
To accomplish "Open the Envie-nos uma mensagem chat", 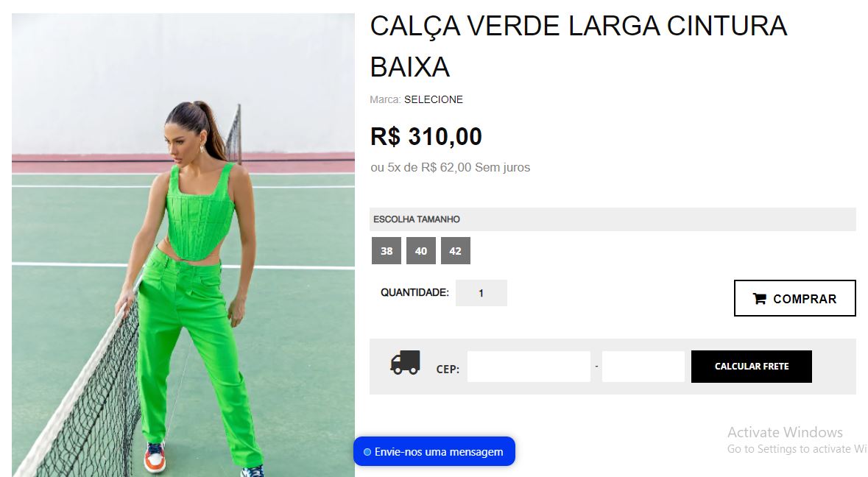I will click(x=434, y=451).
